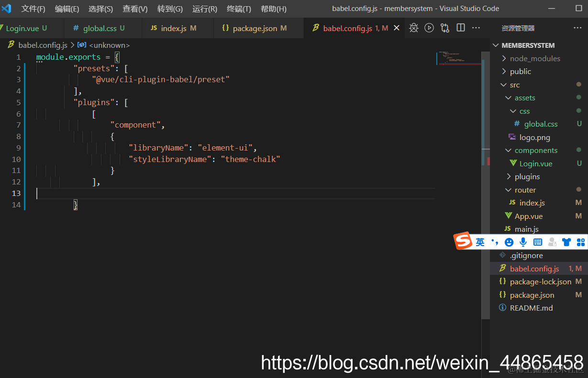Open Sogou emoji smiley icon

[x=509, y=242]
